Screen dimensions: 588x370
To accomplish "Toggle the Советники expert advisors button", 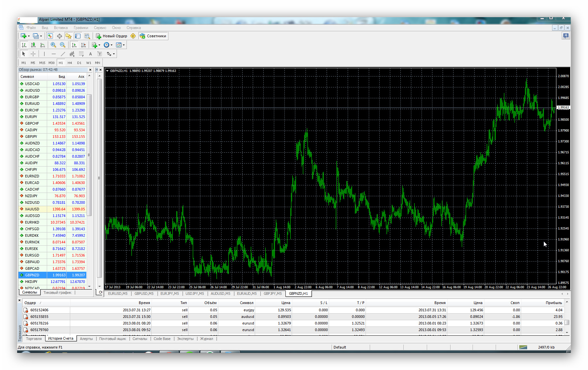I will click(x=153, y=36).
